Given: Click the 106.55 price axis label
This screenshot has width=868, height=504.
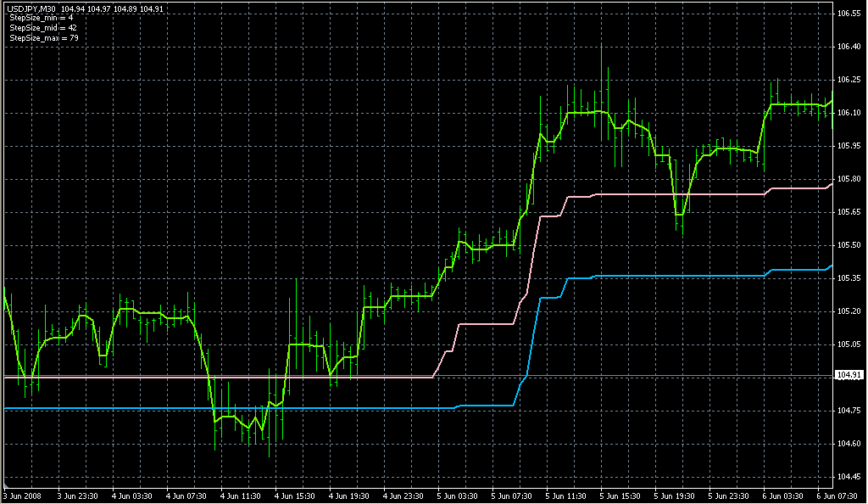Looking at the screenshot, I should (849, 14).
